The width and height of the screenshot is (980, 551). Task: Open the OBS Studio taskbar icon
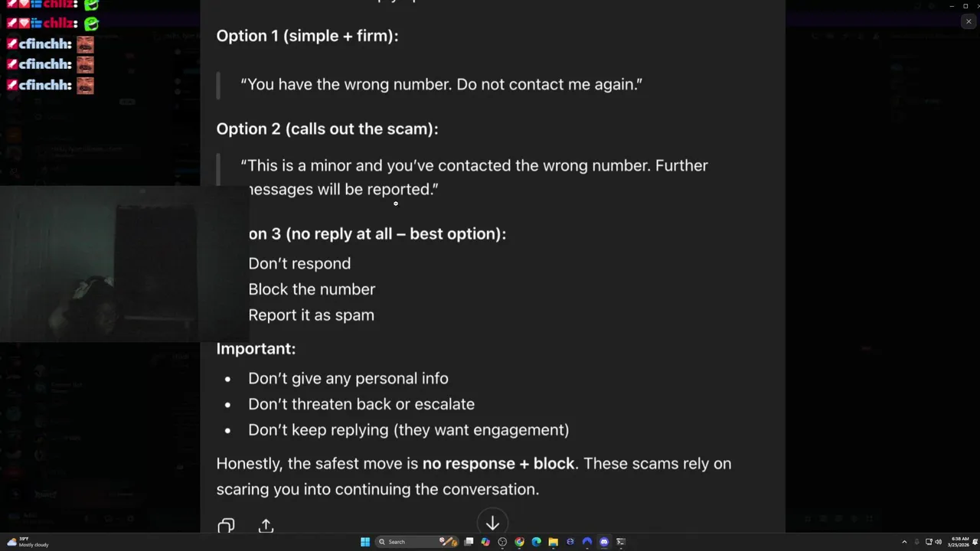coord(502,542)
